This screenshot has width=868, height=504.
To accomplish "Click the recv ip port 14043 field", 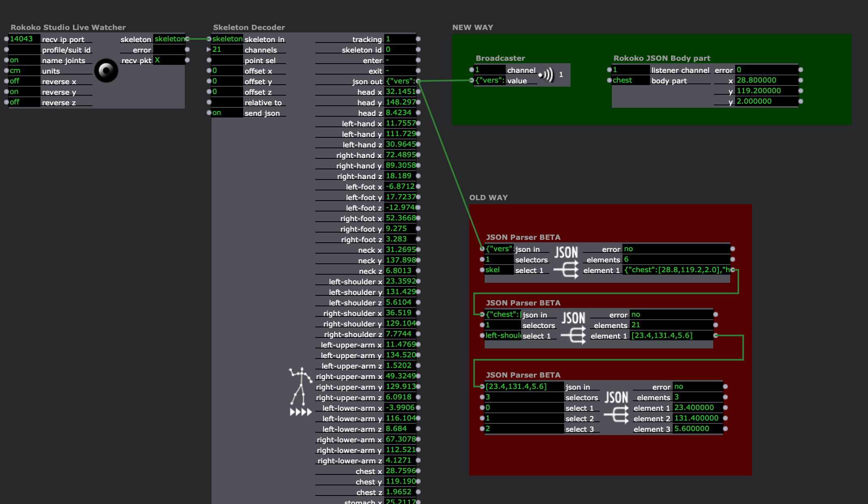I will coord(24,39).
